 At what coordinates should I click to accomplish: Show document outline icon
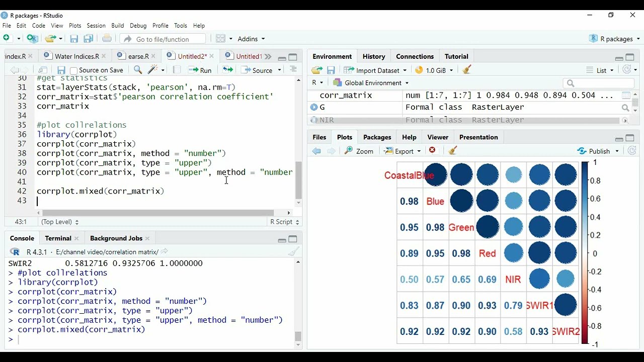click(293, 69)
